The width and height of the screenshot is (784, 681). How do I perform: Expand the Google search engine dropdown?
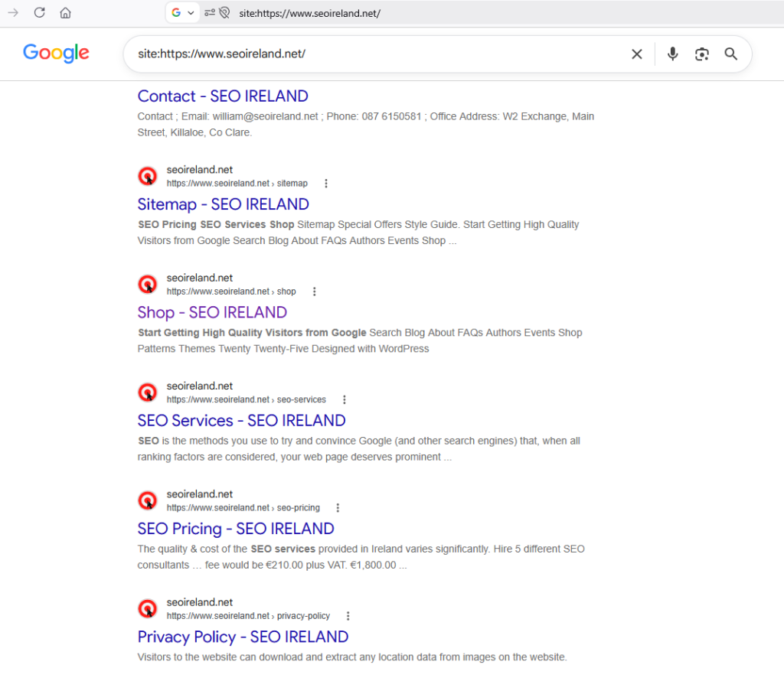[x=182, y=13]
